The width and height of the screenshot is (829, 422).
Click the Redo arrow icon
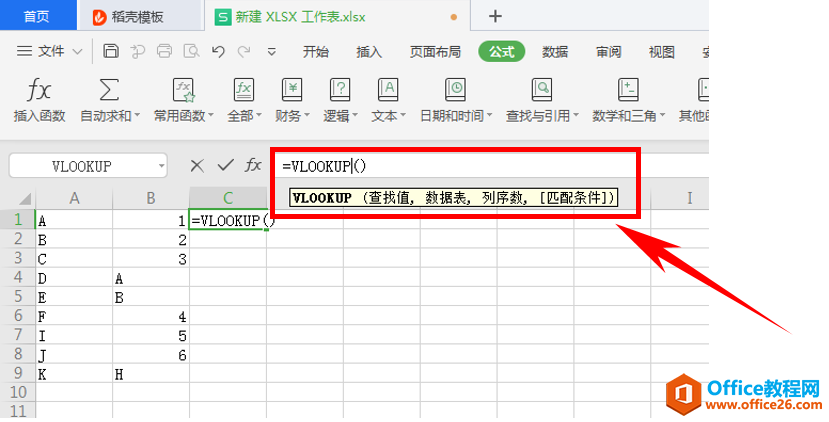tap(244, 51)
